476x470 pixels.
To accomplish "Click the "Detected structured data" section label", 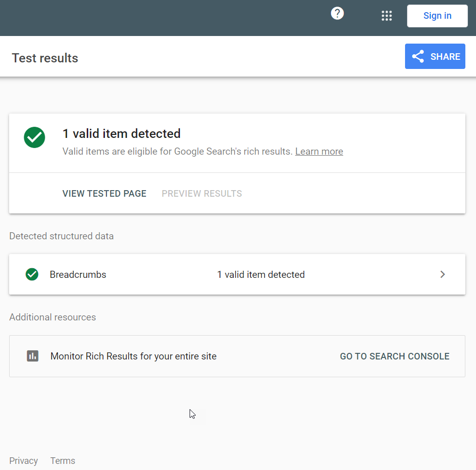I will [61, 236].
